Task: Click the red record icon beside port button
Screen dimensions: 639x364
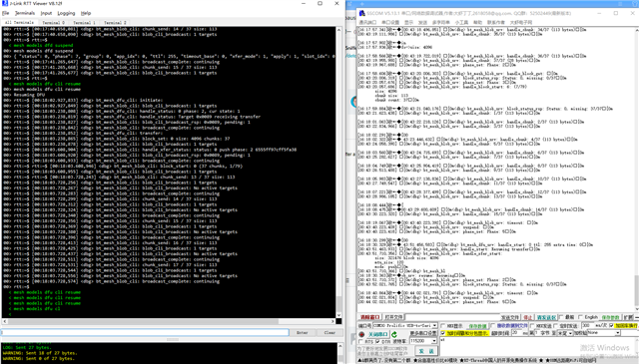Action: click(361, 334)
